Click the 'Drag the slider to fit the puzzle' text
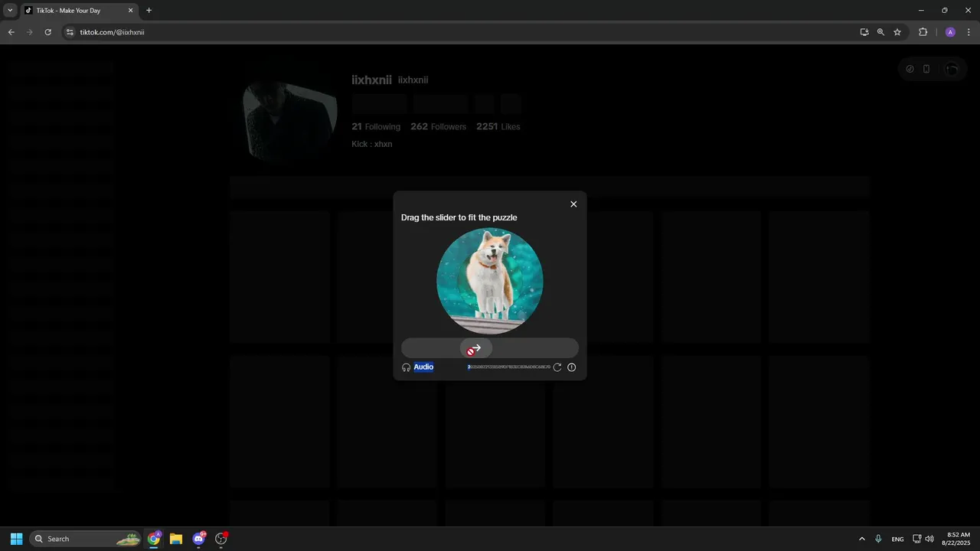 coord(459,218)
